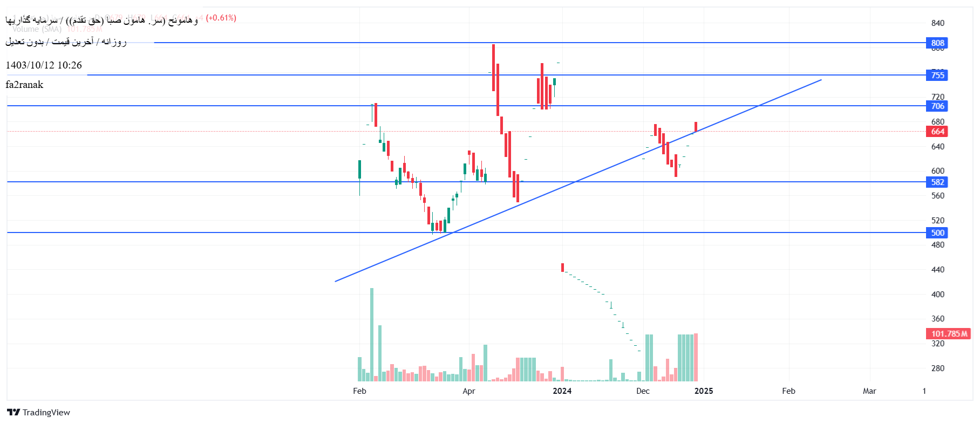
Task: Click the 480 price axis tick
Action: [x=938, y=245]
